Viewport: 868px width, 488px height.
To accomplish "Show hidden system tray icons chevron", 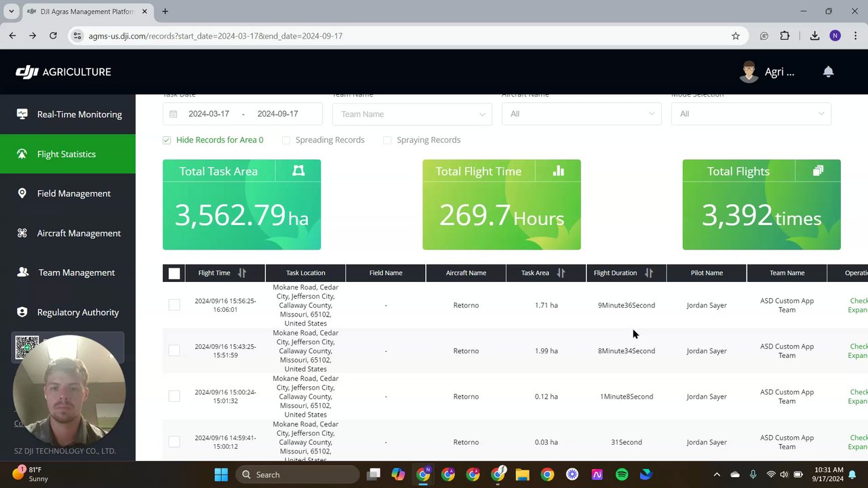I will 717,474.
